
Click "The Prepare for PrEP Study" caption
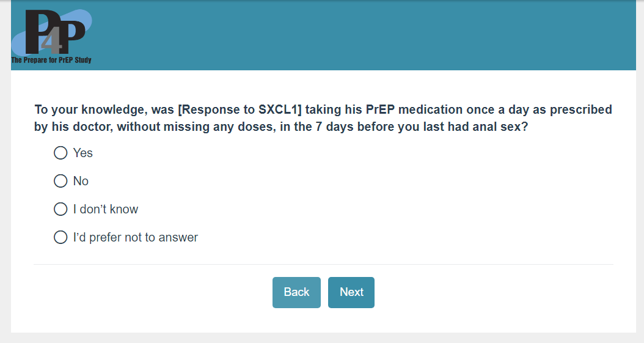pos(51,60)
